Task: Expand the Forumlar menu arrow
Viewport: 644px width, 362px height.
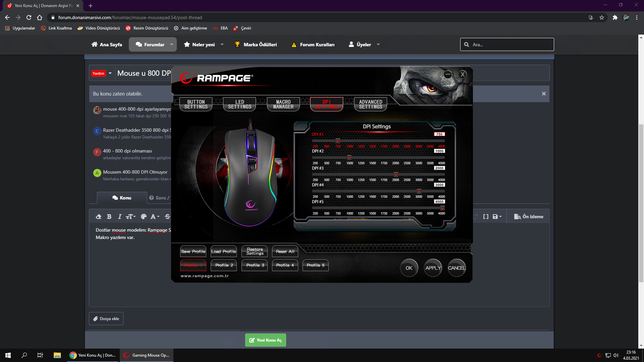Action: [172, 45]
